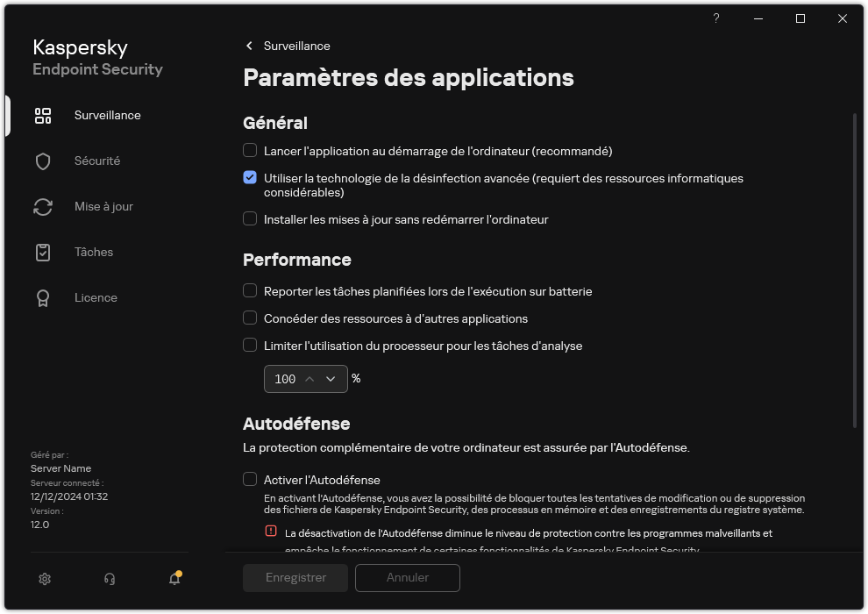Go back using the Surveillance chevron

tap(248, 46)
